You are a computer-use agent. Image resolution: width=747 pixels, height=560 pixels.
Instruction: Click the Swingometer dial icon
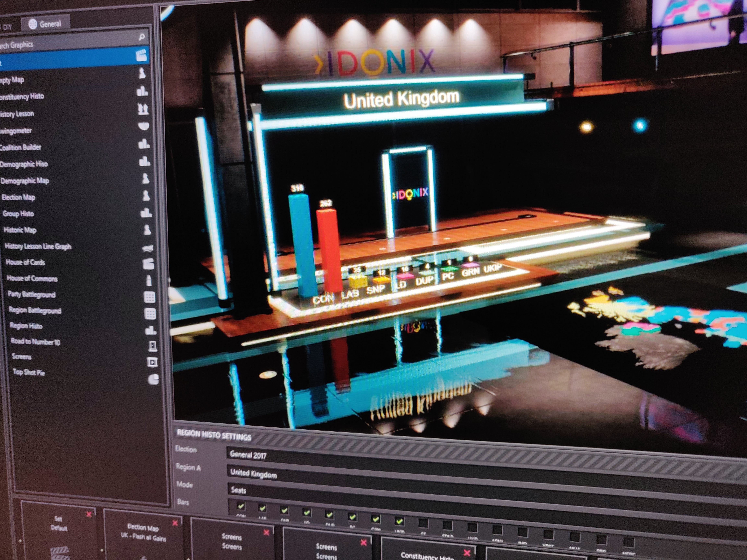144,126
